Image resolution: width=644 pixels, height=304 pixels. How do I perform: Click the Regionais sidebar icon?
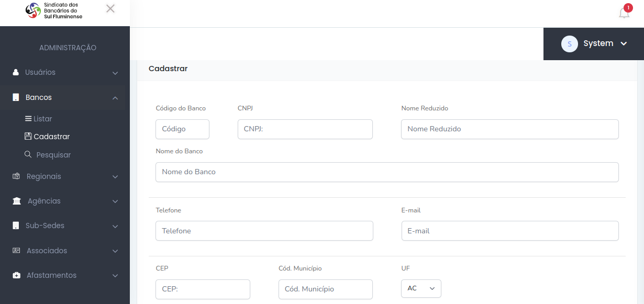[x=16, y=176]
